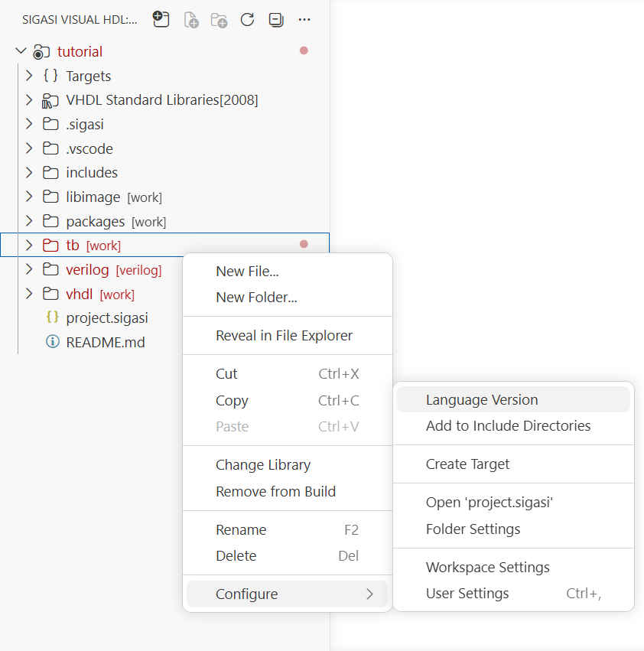644x651 pixels.
Task: Select Remove from Build
Action: 288,492
